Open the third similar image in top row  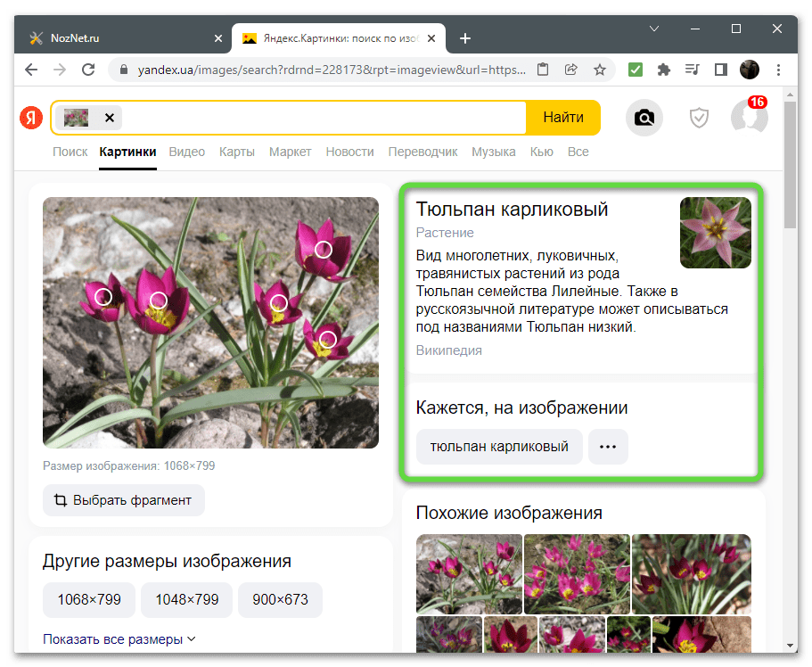pyautogui.click(x=692, y=573)
